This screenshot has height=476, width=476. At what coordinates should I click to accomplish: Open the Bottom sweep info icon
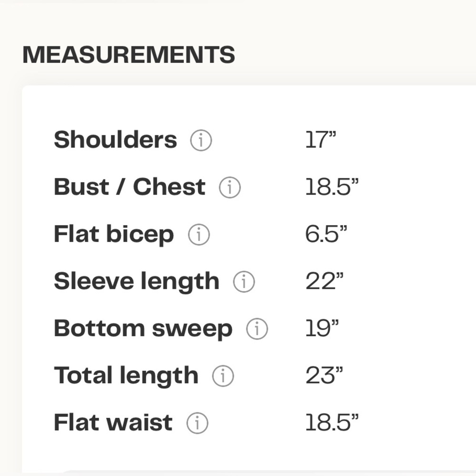pos(257,329)
